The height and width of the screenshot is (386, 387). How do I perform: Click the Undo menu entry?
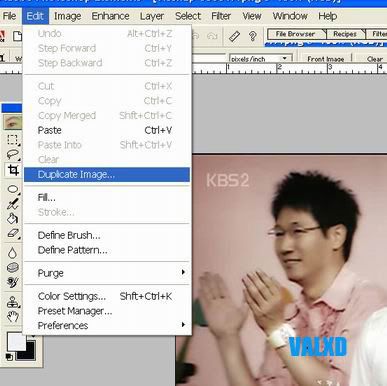(107, 33)
